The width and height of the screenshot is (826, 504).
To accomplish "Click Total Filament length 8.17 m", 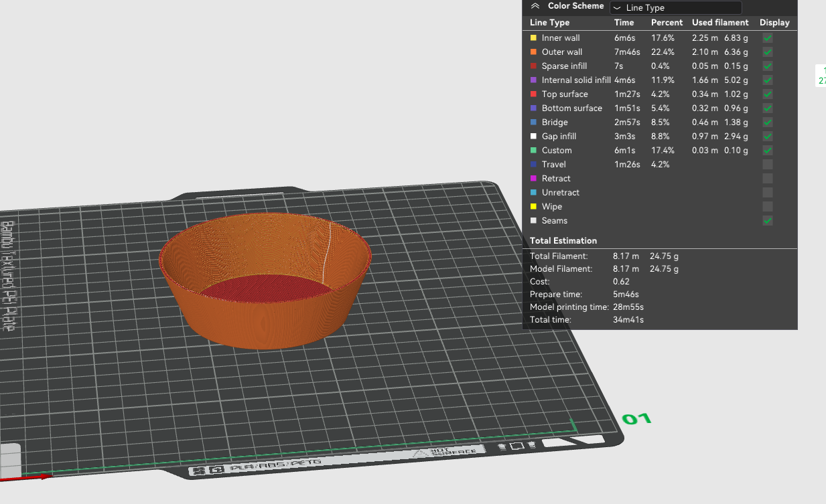I will [626, 256].
